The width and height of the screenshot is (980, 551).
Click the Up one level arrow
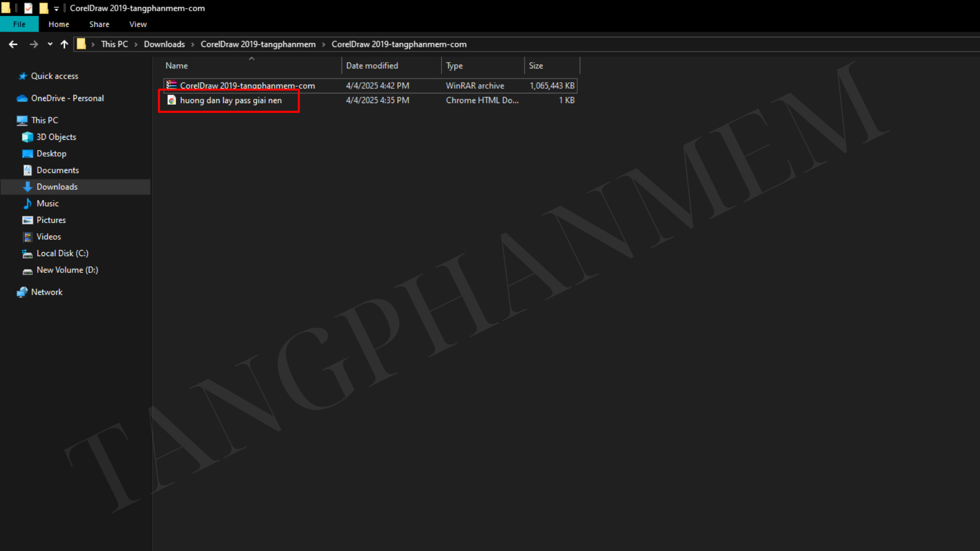(64, 44)
